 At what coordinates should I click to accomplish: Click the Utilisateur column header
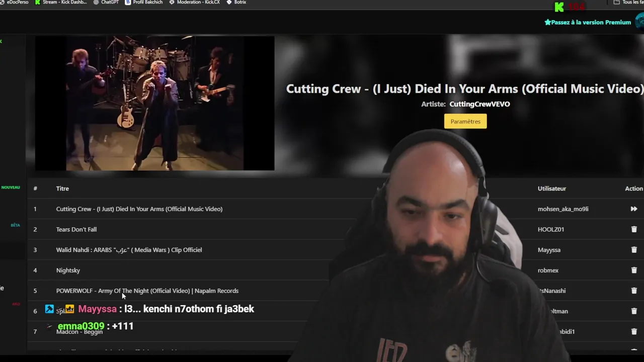click(x=552, y=189)
